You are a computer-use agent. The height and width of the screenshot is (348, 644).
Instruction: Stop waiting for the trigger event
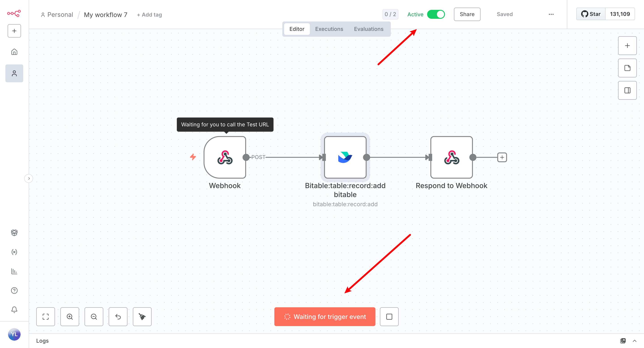tap(389, 316)
